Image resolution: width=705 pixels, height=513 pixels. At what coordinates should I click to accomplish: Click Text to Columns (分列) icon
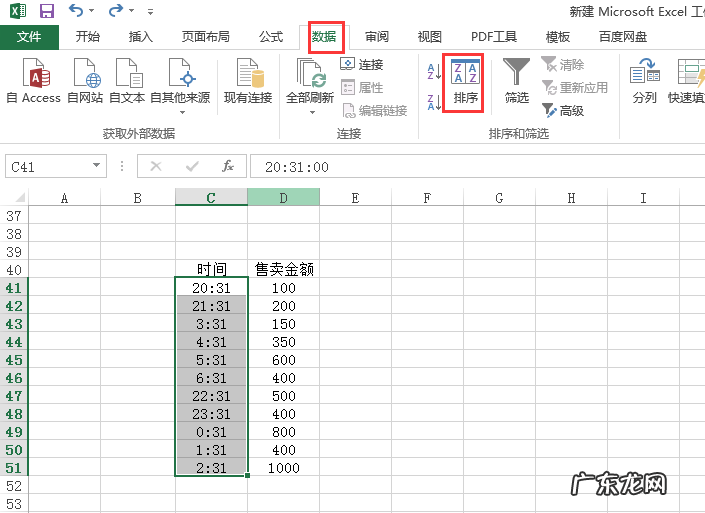[645, 82]
